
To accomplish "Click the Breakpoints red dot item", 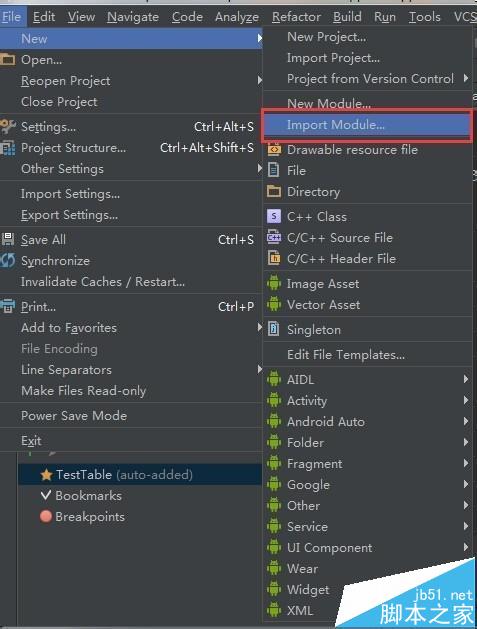I will point(82,516).
